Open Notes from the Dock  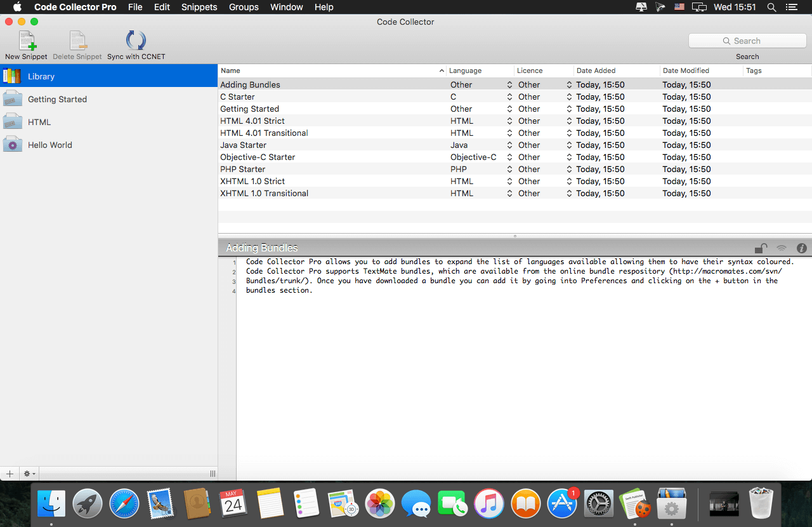[270, 504]
